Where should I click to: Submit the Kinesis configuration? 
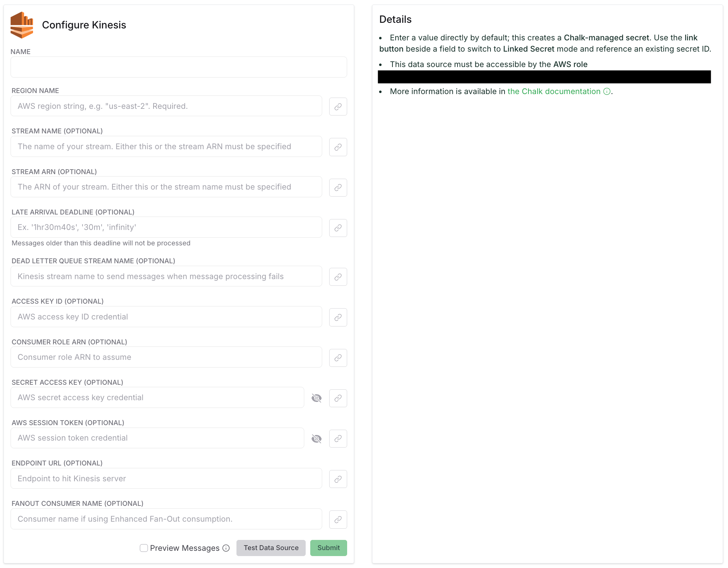328,548
